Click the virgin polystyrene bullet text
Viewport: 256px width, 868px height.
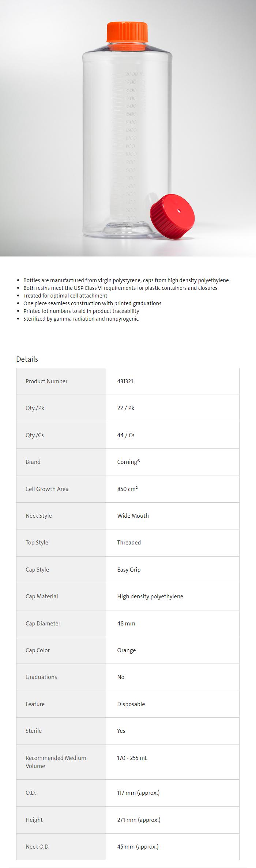(126, 280)
